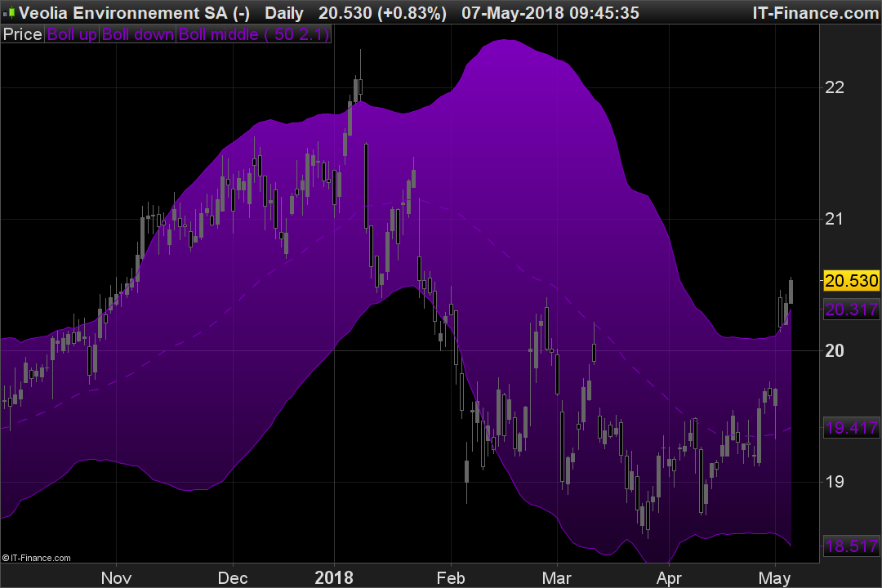The height and width of the screenshot is (588, 882).
Task: Click the May date axis label
Action: click(774, 578)
